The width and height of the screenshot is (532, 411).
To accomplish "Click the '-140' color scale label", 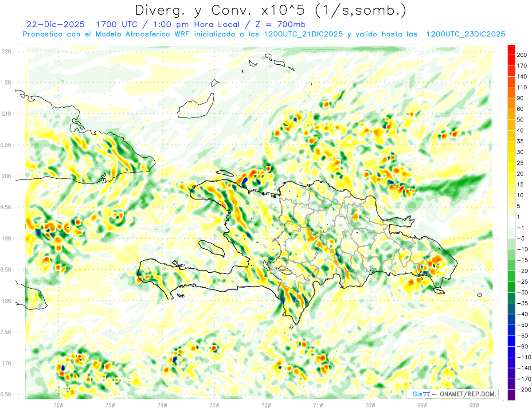I will 524,368.
